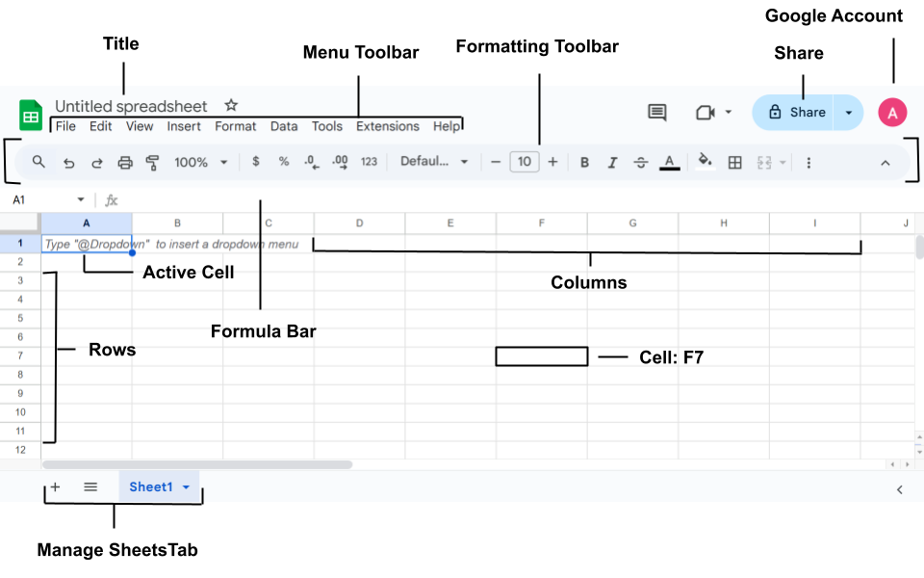Open the Insert menu
924x578 pixels.
184,126
